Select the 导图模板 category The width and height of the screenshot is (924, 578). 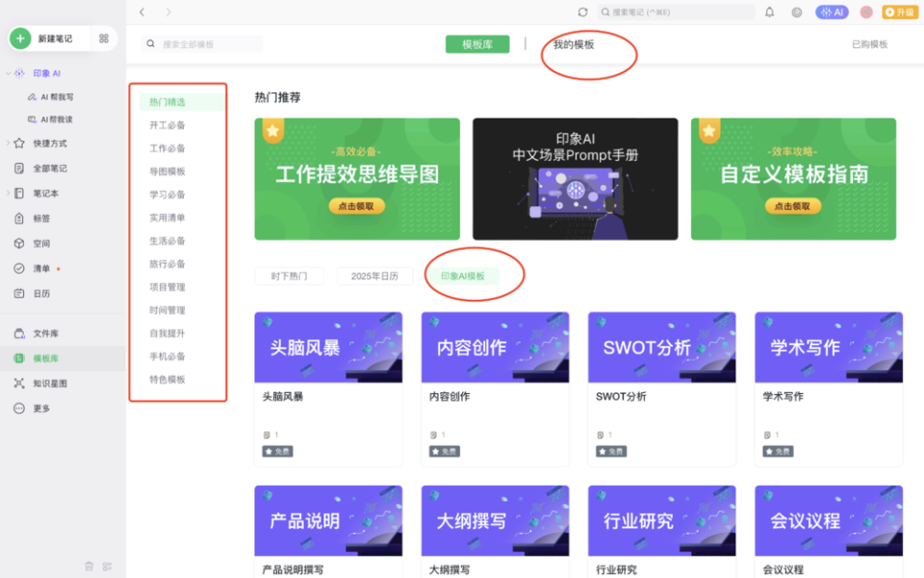click(x=167, y=171)
